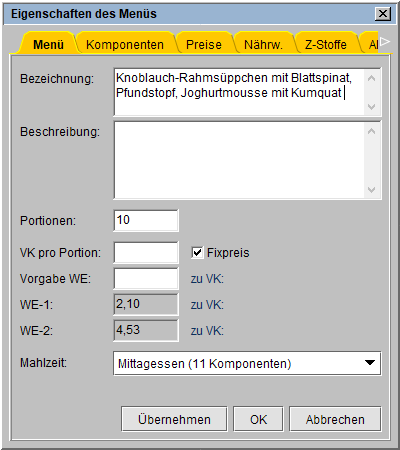Confirm with the OK button
This screenshot has height=450, width=400.
pyautogui.click(x=258, y=419)
